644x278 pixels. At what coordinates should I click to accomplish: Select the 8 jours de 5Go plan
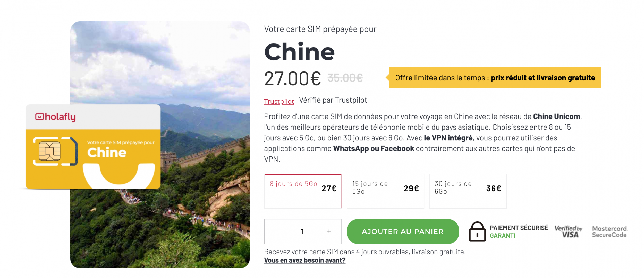point(303,191)
